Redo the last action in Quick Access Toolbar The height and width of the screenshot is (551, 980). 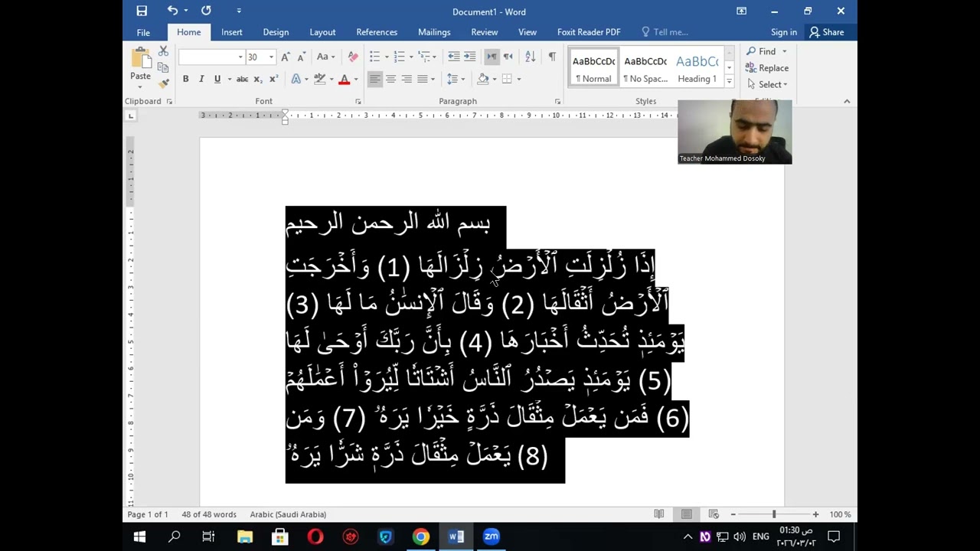206,11
